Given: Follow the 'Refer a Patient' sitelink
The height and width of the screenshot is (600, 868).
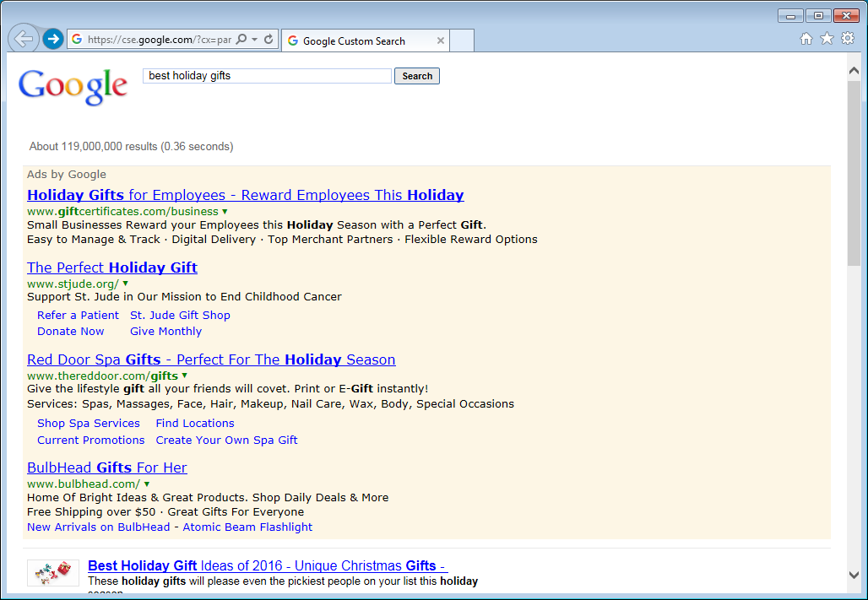Looking at the screenshot, I should pos(78,316).
